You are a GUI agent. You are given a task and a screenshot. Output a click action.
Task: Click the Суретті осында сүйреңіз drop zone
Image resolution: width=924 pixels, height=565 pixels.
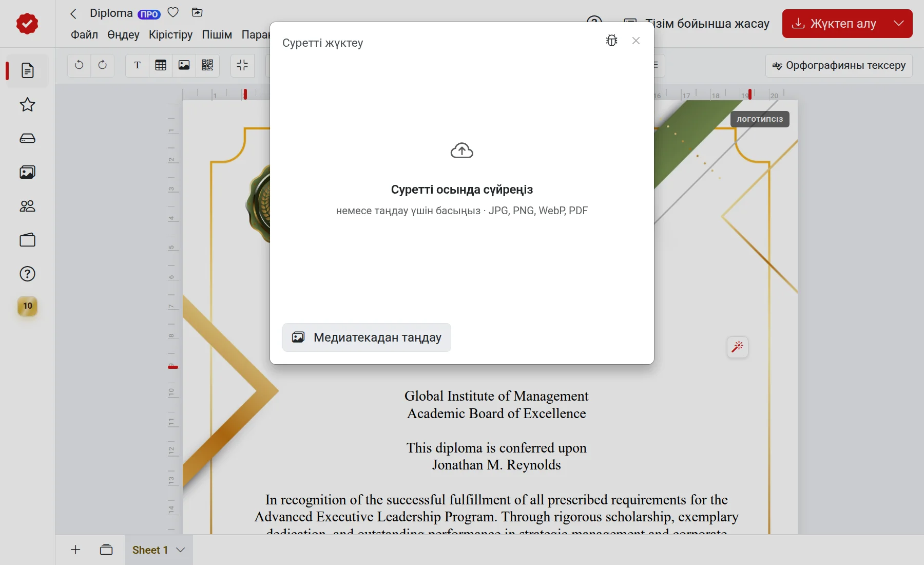[x=462, y=190]
